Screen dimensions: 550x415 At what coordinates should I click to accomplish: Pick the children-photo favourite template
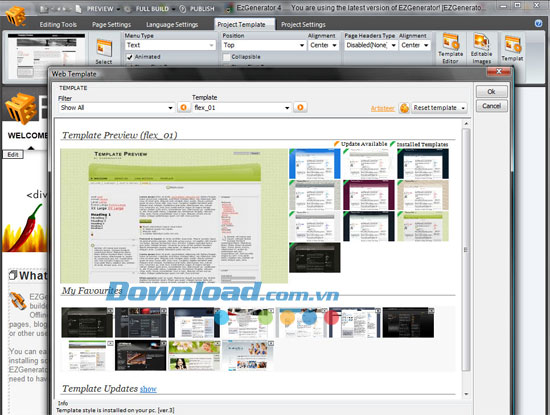point(248,355)
